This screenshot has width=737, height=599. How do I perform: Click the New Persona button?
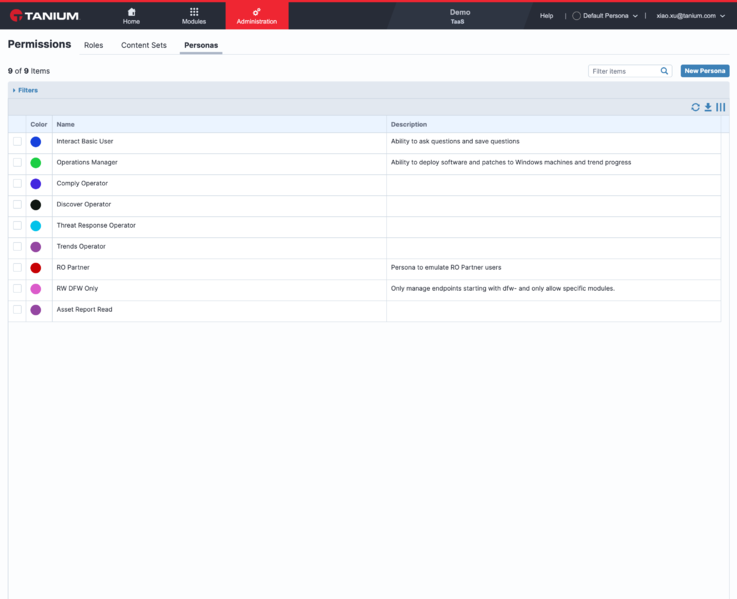[705, 71]
